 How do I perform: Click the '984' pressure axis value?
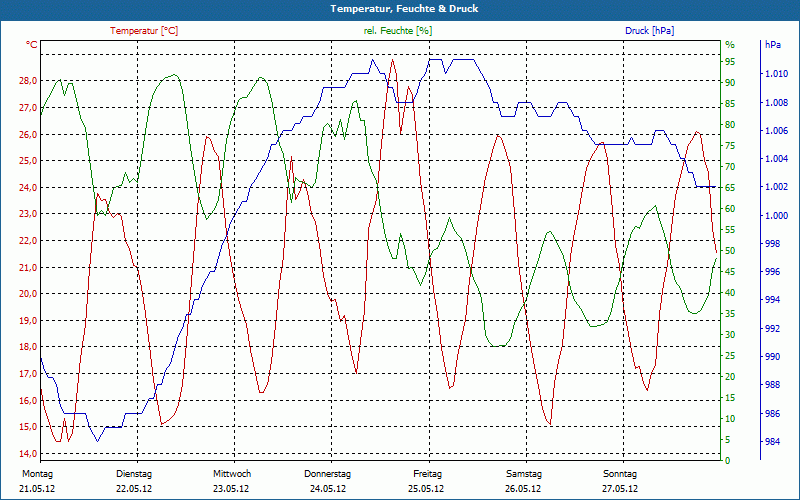pyautogui.click(x=771, y=441)
